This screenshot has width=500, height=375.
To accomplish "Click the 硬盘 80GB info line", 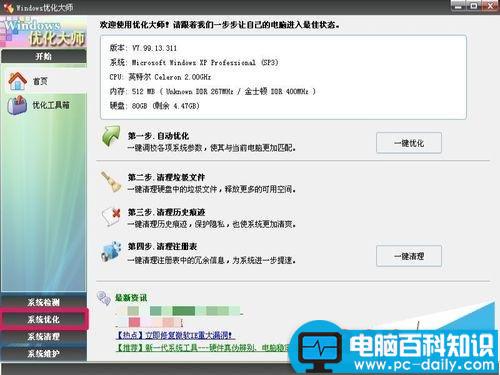I will (x=155, y=106).
